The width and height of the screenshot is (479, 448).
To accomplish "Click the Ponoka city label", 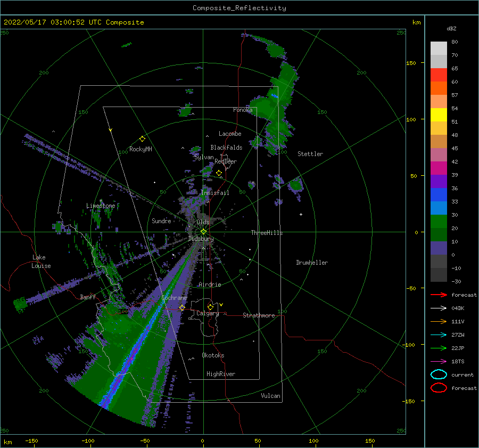I will 243,110.
